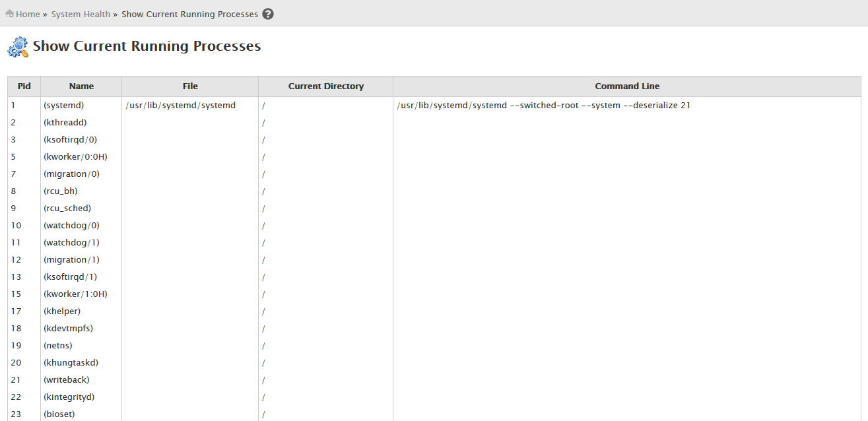Click the running processes gear icon
Viewport: 868px width, 421px height.
(x=18, y=47)
